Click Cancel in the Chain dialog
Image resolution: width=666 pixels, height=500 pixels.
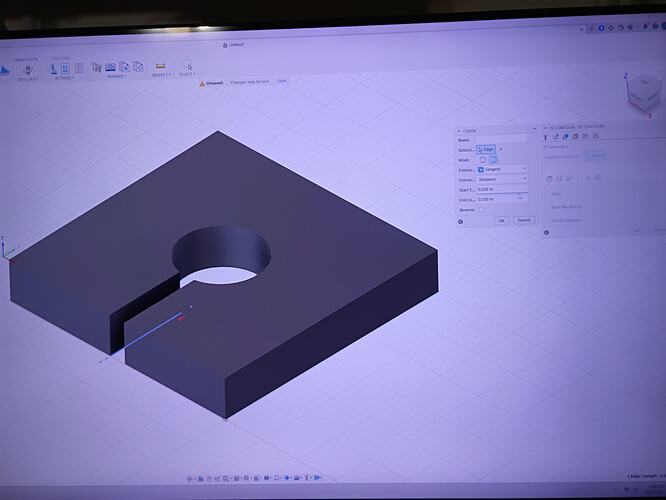[524, 220]
